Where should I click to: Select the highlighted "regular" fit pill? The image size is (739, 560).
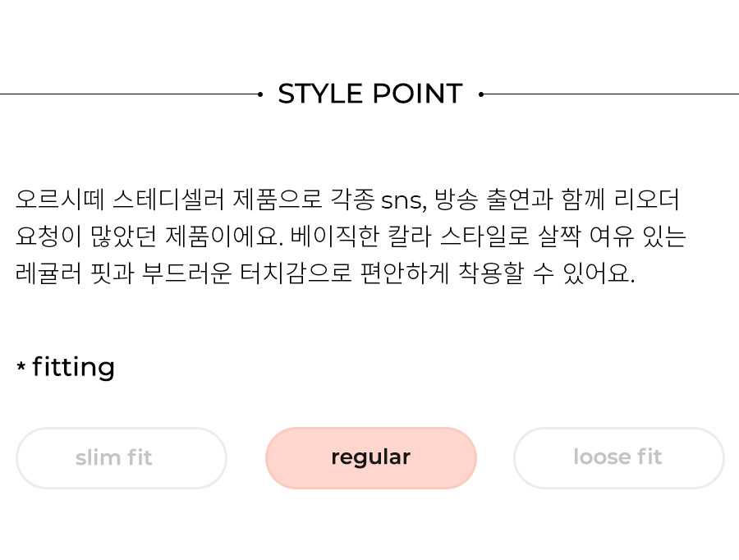coord(371,457)
